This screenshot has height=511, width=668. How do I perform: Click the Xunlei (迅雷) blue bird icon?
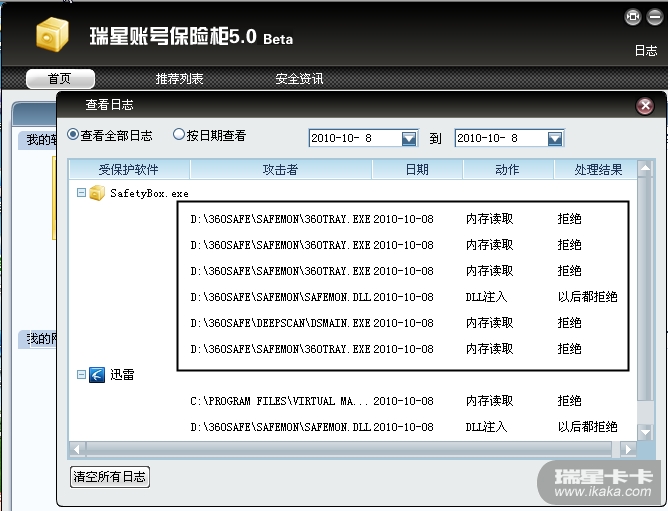click(97, 375)
